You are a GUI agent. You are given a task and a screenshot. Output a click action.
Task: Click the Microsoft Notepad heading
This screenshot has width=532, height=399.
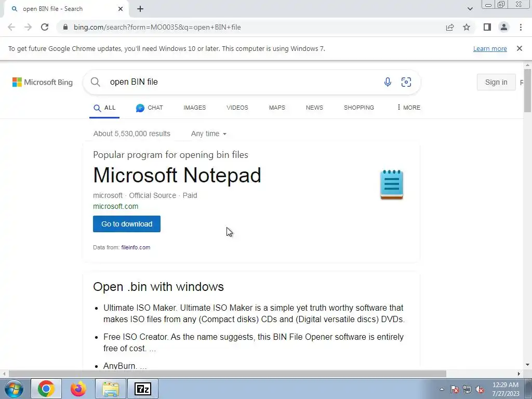coord(177,175)
